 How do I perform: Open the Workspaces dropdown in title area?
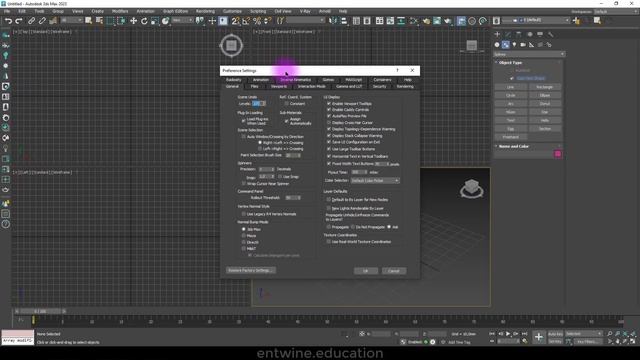pyautogui.click(x=616, y=11)
